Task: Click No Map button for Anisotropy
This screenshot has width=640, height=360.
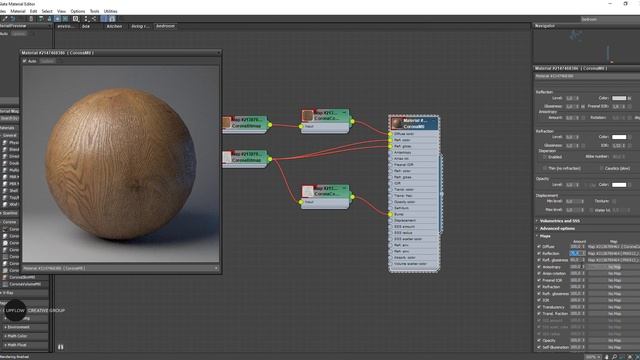Action: 613,267
